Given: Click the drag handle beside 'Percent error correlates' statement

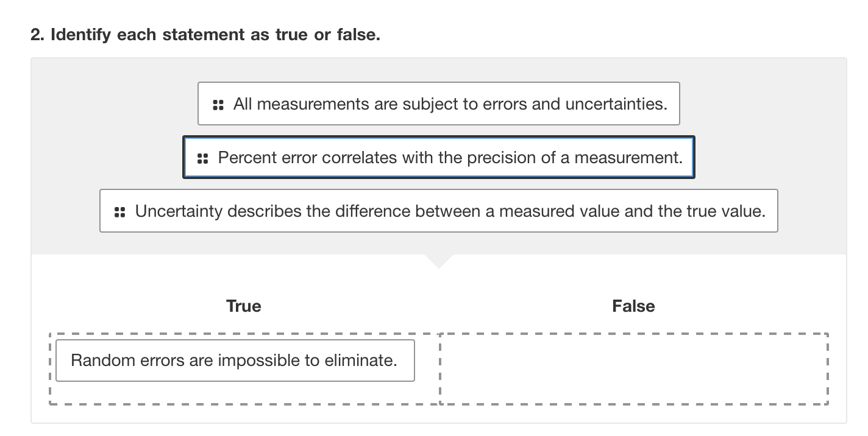Looking at the screenshot, I should [203, 157].
